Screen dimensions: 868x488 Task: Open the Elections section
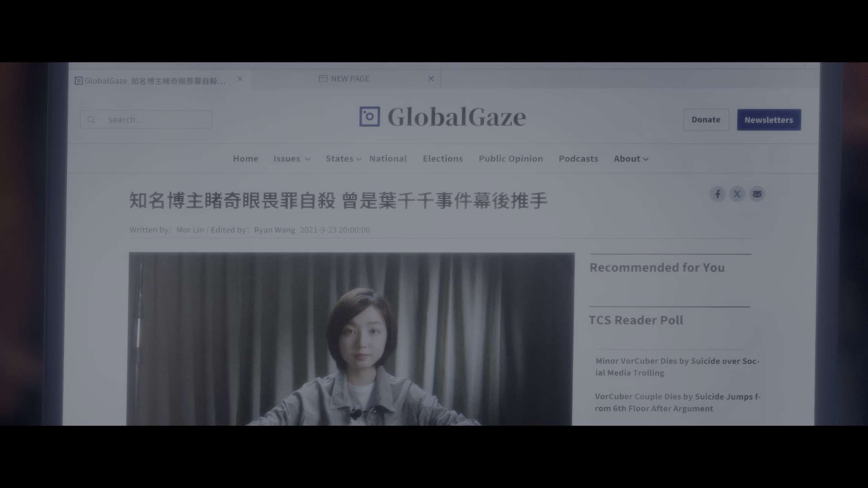[443, 159]
